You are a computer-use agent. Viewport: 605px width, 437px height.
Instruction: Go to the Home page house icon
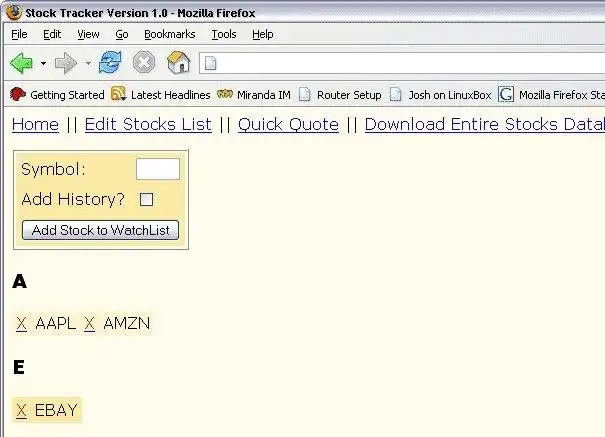179,62
